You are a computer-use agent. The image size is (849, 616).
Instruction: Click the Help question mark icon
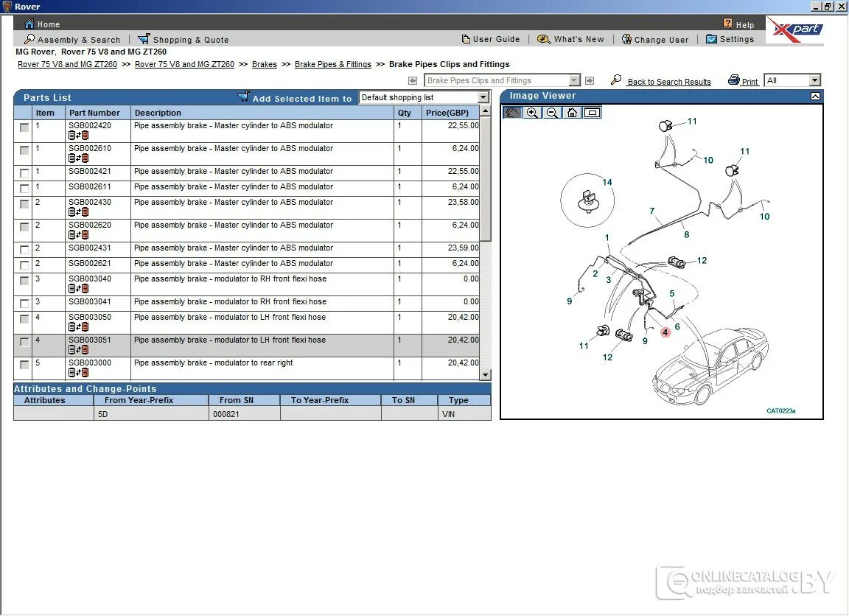click(727, 24)
